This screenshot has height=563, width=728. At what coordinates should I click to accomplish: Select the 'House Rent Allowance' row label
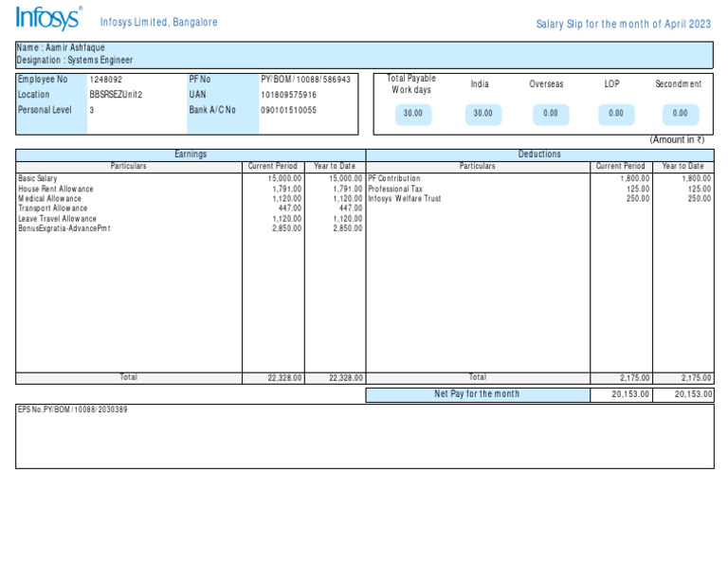[56, 189]
